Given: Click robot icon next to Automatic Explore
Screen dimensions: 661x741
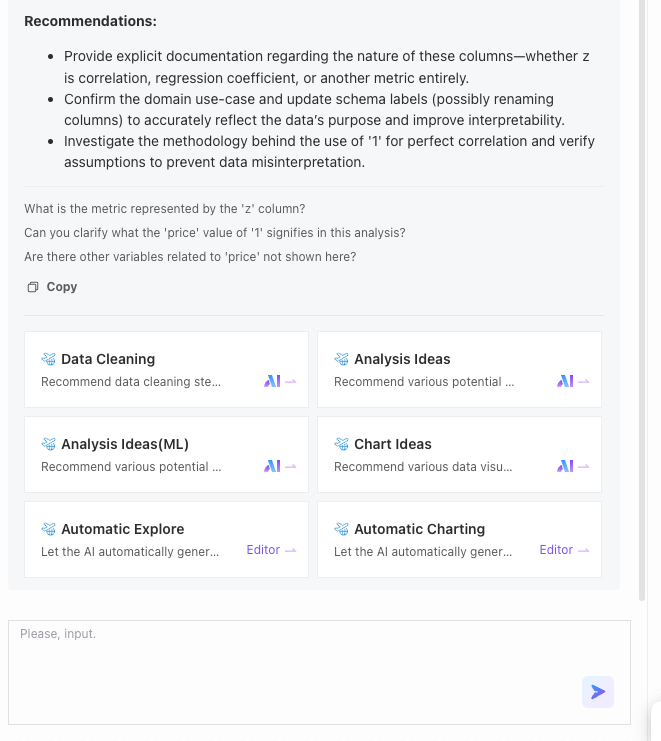Looking at the screenshot, I should point(48,529).
